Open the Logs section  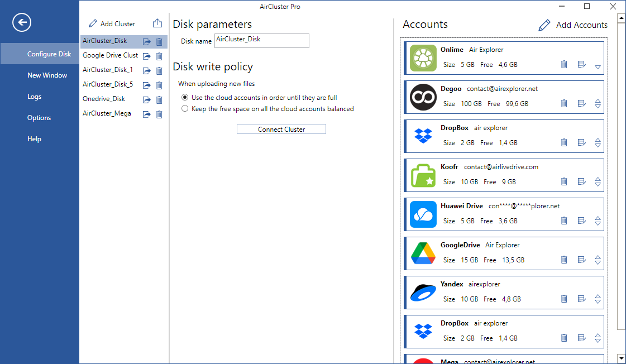click(34, 96)
